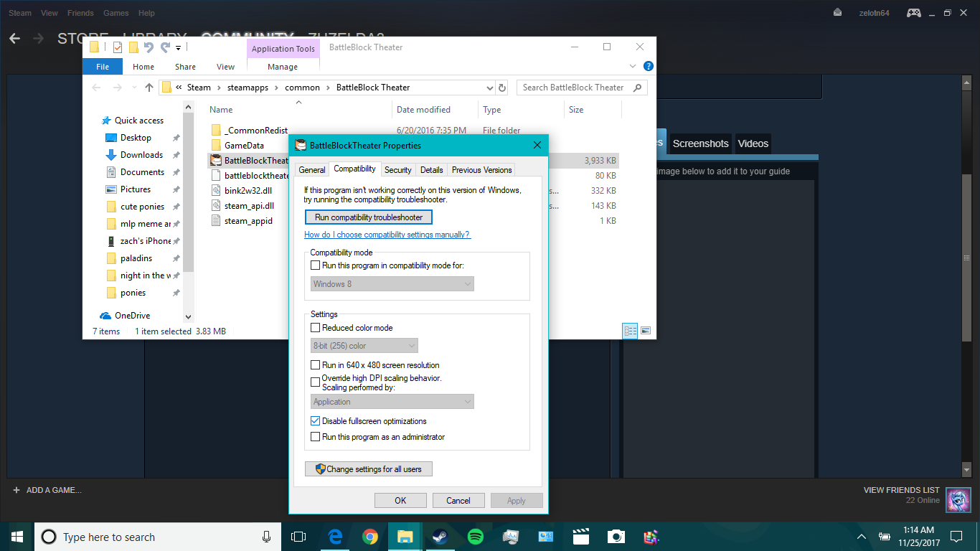Click Change settings for all users
The height and width of the screenshot is (551, 980).
coord(369,469)
